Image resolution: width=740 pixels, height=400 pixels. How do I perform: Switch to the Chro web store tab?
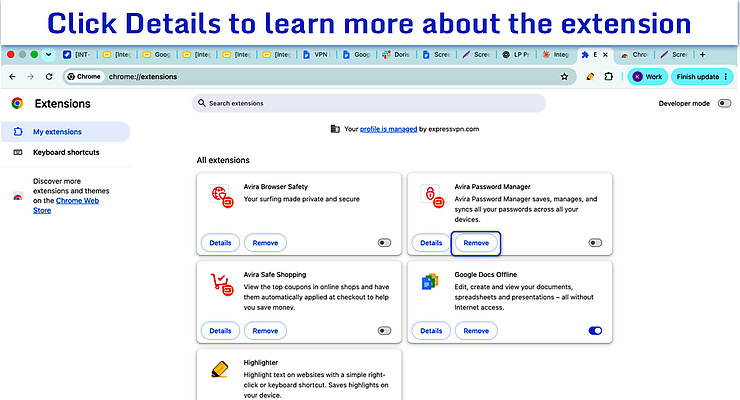click(635, 55)
